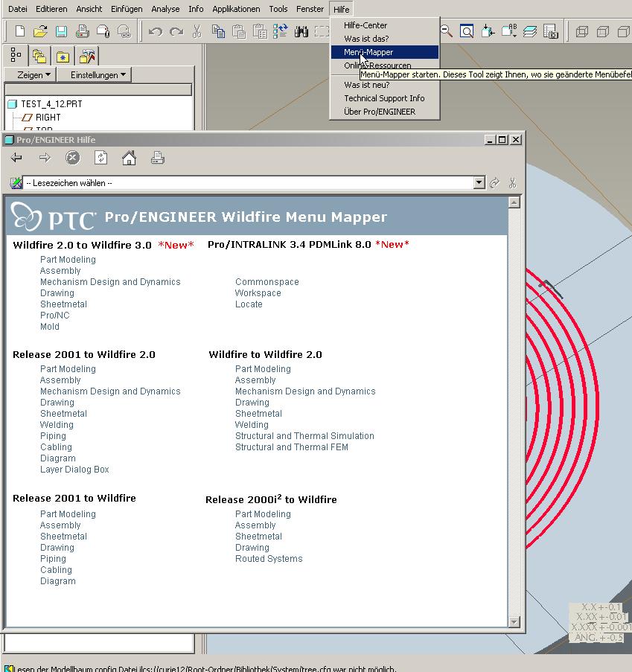Image resolution: width=632 pixels, height=672 pixels.
Task: Open the Editieren menu
Action: click(51, 9)
